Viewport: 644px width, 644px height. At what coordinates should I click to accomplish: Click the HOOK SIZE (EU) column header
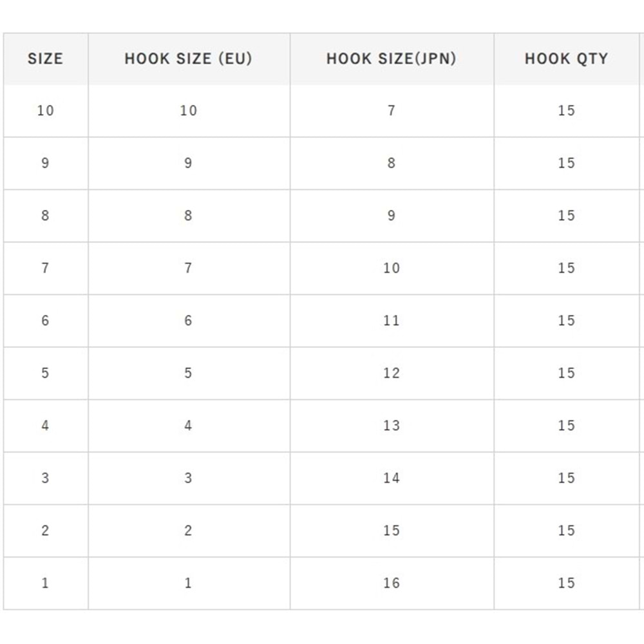(188, 59)
